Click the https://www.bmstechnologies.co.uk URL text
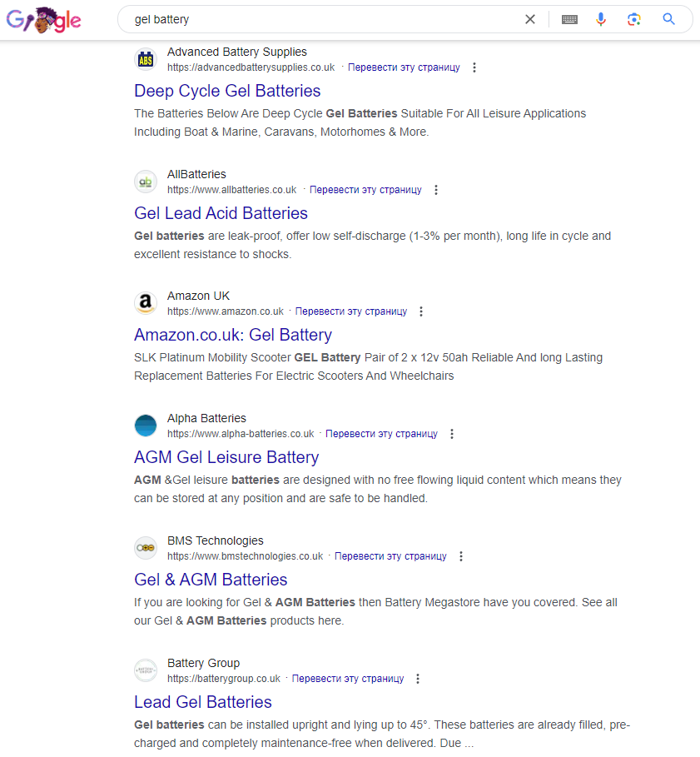 [x=245, y=556]
